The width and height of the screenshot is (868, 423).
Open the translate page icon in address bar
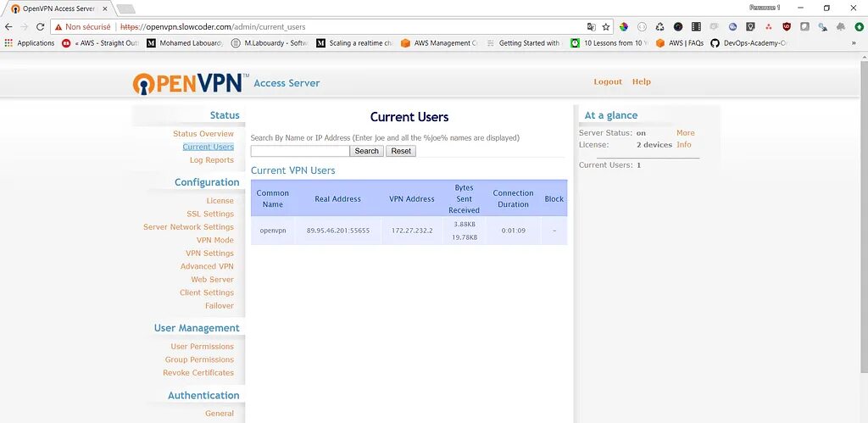(592, 26)
